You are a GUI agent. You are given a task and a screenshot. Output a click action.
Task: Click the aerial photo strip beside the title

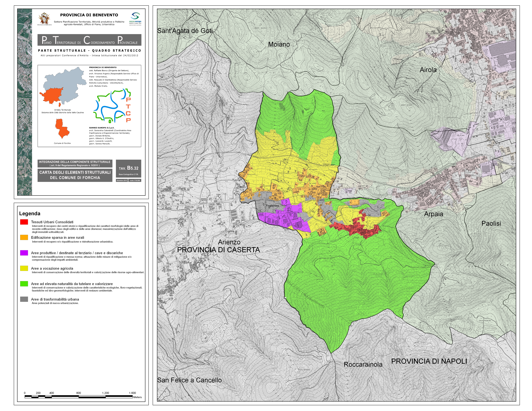tap(25, 102)
